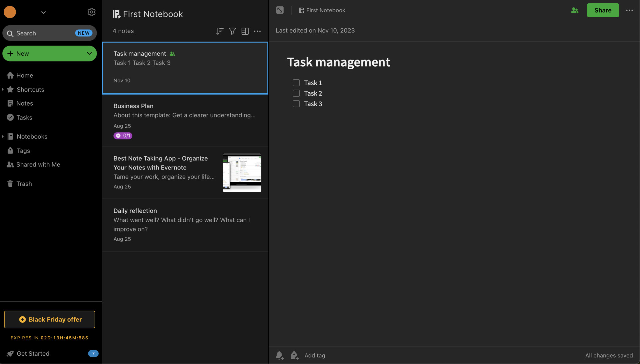Image resolution: width=640 pixels, height=364 pixels.
Task: Open the sort options for notes
Action: tap(219, 31)
